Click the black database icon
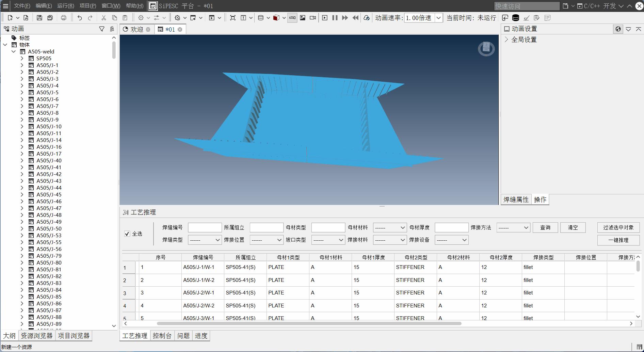644x352 pixels. (516, 18)
